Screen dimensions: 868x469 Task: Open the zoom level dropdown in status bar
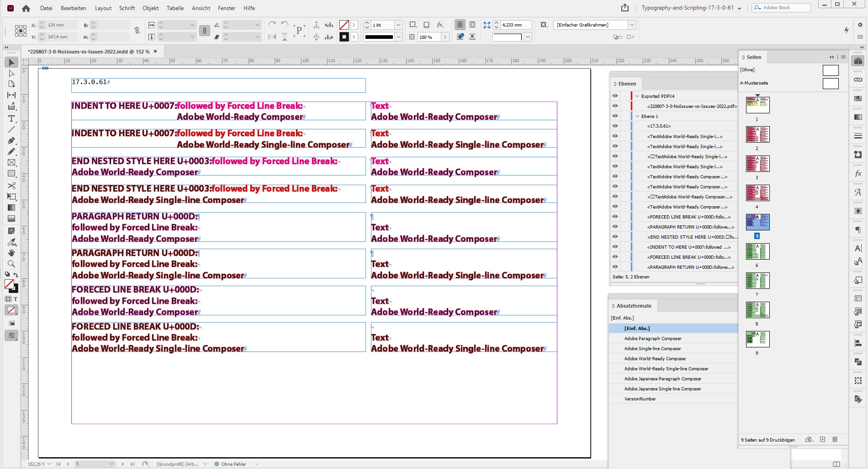click(x=49, y=464)
